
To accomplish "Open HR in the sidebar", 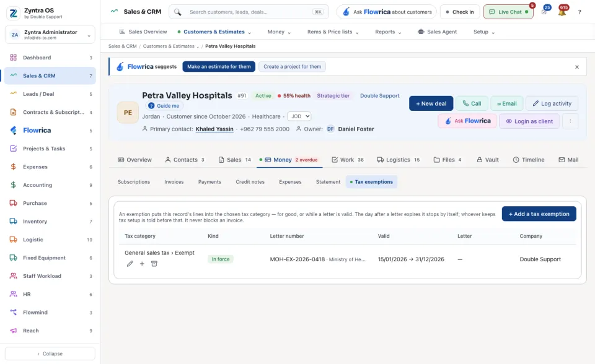I will point(50,294).
